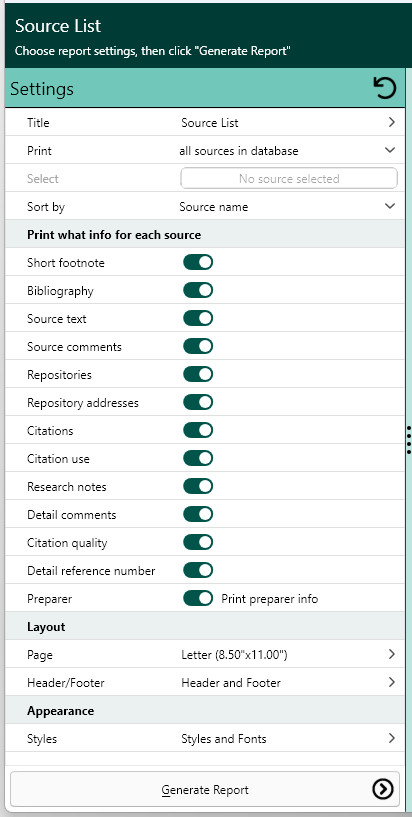Click the arrow icon on Generate Report

pos(383,789)
